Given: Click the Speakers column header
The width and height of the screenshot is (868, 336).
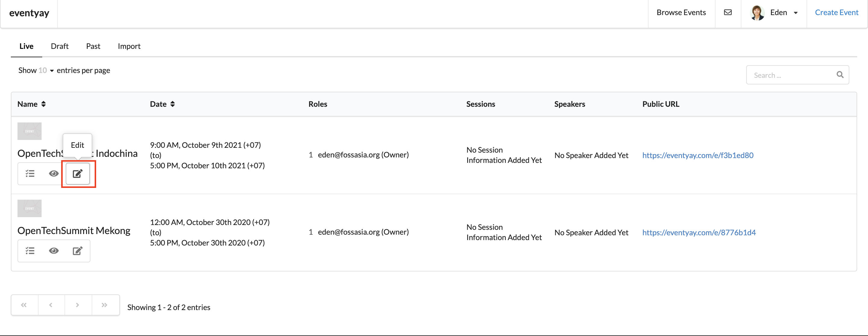Looking at the screenshot, I should click(569, 104).
